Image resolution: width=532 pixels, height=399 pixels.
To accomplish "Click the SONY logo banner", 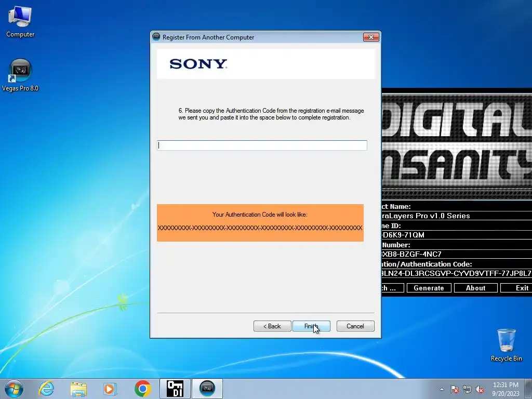I will (266, 64).
